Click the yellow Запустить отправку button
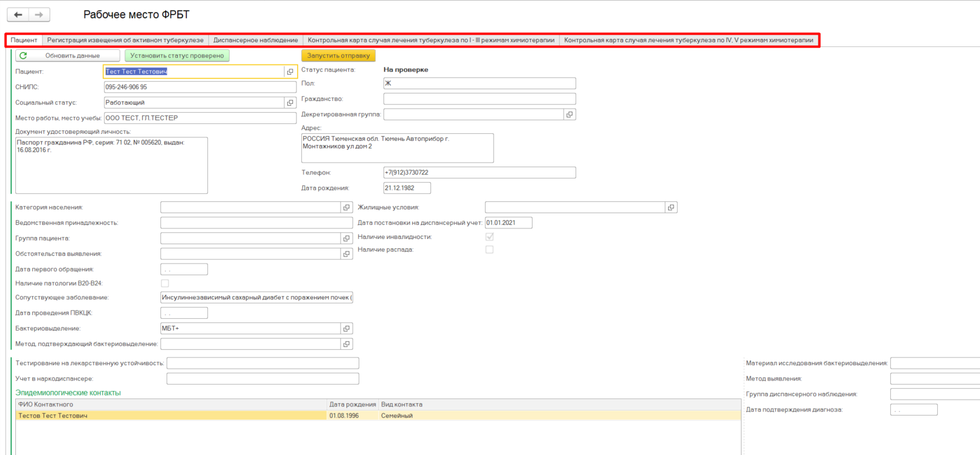 click(338, 56)
